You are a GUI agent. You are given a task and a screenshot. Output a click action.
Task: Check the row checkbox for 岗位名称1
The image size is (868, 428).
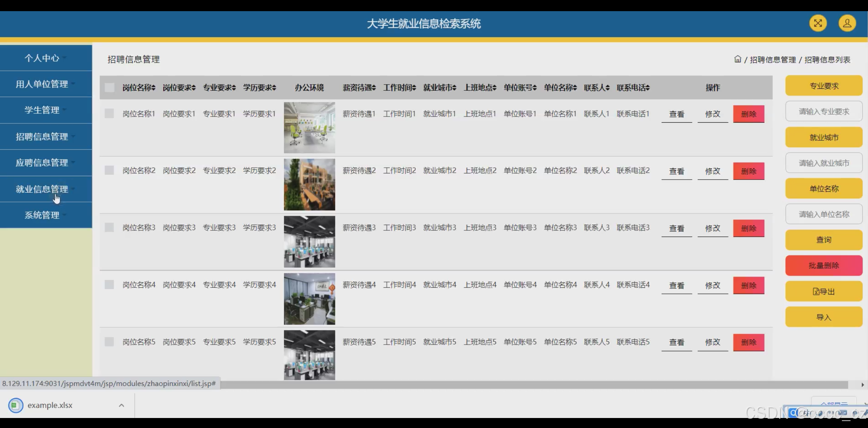tap(110, 113)
